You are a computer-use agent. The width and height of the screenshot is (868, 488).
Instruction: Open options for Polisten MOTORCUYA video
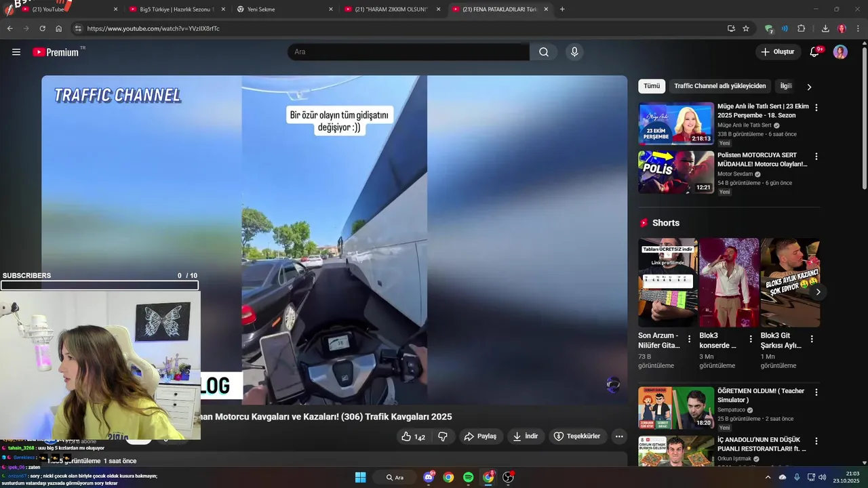tap(816, 157)
